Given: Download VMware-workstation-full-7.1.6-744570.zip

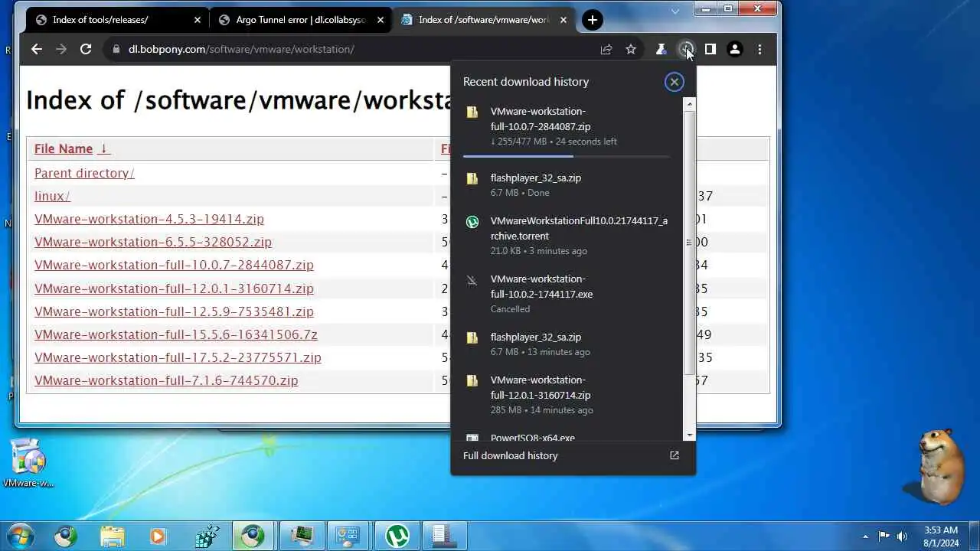Looking at the screenshot, I should (166, 380).
